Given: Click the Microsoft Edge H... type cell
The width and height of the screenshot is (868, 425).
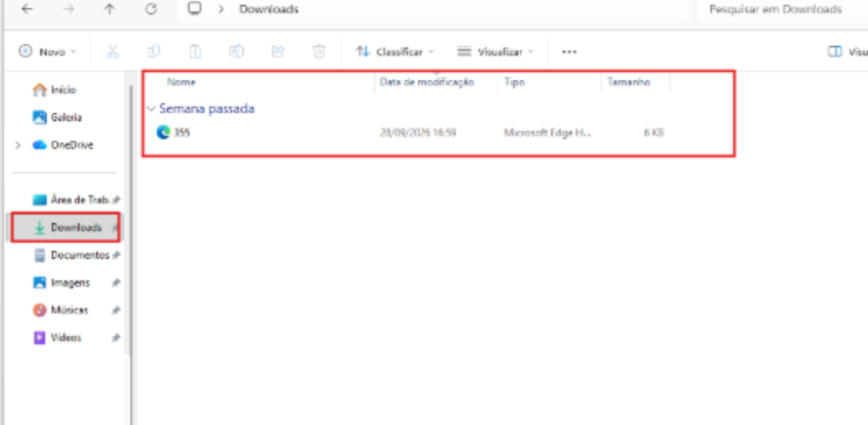Looking at the screenshot, I should click(548, 133).
